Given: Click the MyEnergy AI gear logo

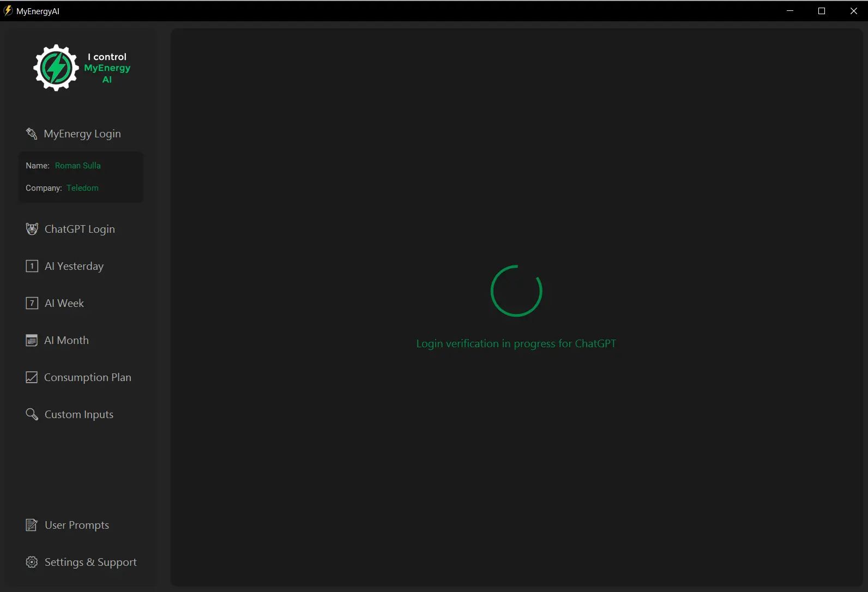Looking at the screenshot, I should pyautogui.click(x=56, y=68).
